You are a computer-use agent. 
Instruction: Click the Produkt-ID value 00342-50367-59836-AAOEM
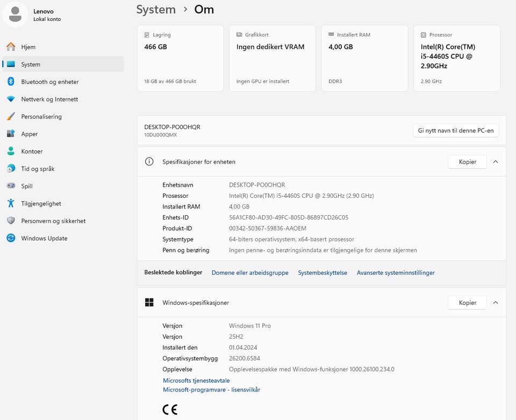pyautogui.click(x=268, y=228)
